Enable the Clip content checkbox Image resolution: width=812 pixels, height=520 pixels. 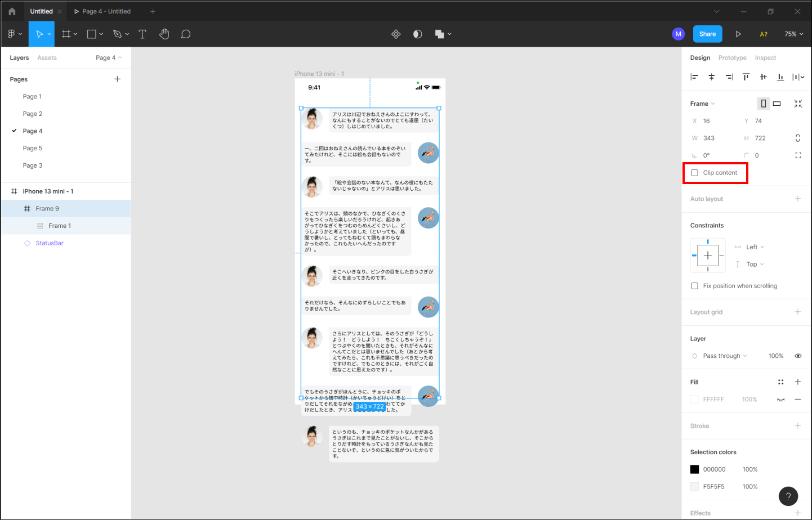pyautogui.click(x=695, y=173)
